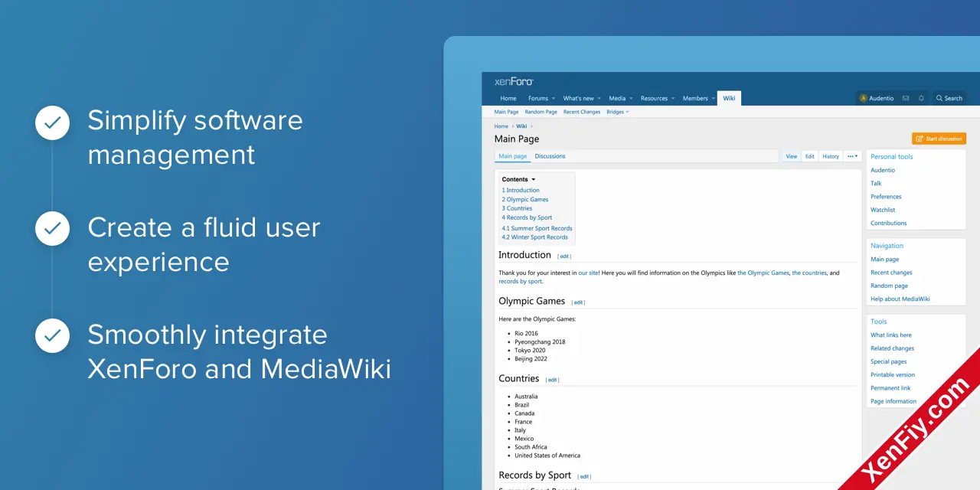
Task: Collapse the Contents table toggle
Action: click(x=533, y=180)
